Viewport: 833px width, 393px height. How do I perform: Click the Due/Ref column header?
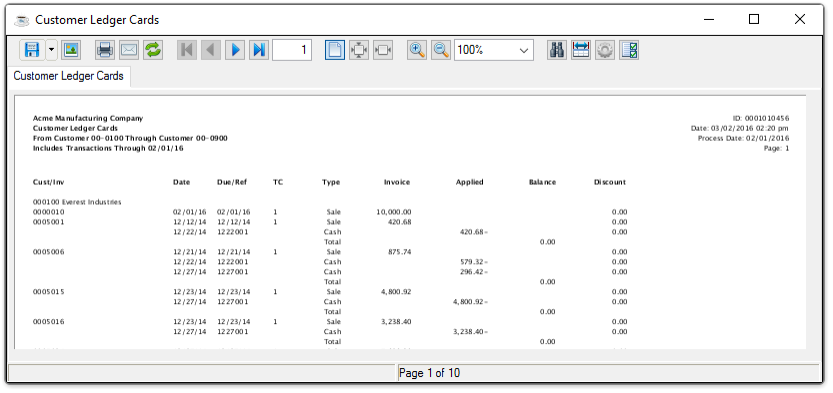[232, 182]
